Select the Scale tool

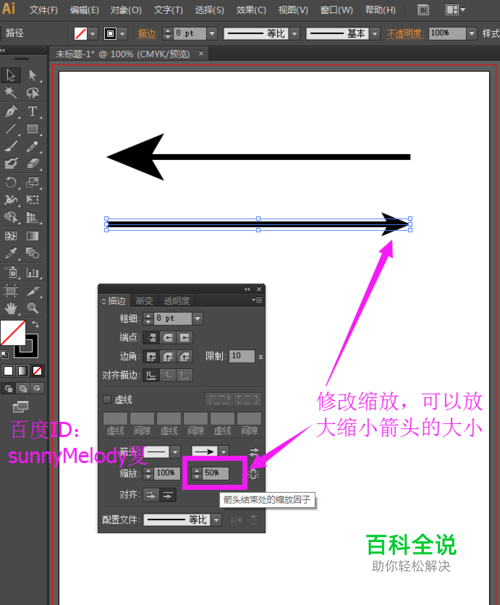(32, 182)
